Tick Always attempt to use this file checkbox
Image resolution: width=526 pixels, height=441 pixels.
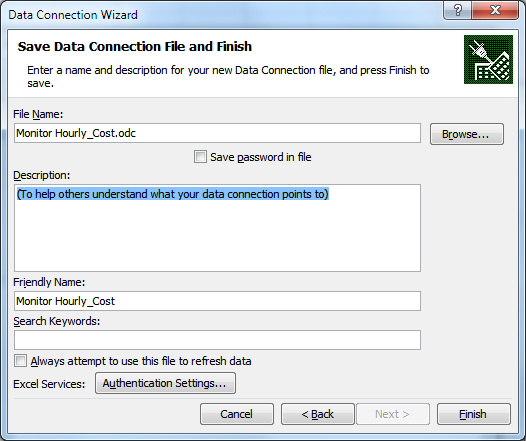(x=20, y=361)
